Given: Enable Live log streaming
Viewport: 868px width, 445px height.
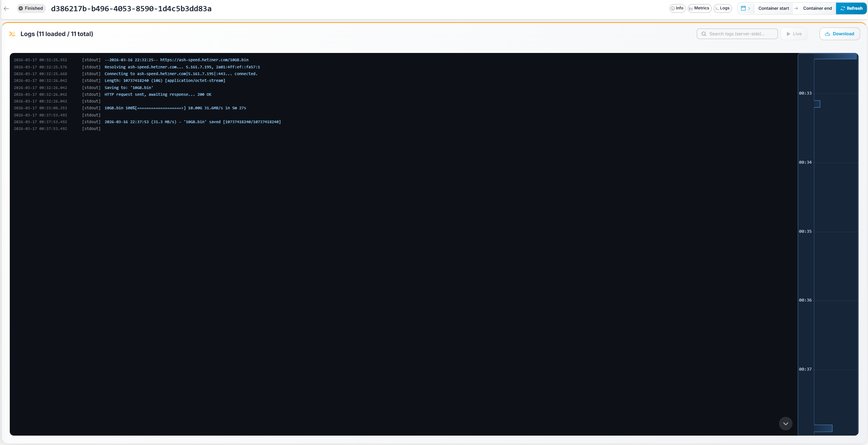Looking at the screenshot, I should click(x=794, y=33).
